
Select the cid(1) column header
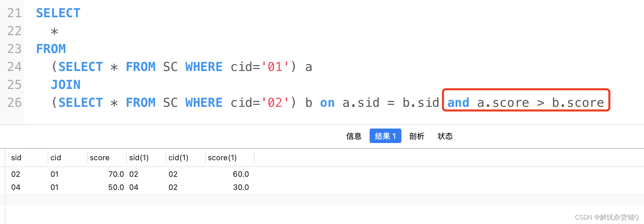[178, 158]
